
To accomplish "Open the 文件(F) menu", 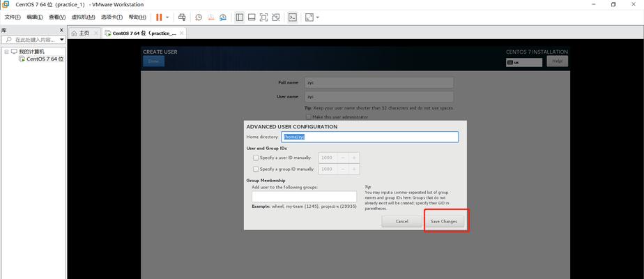I will [13, 17].
